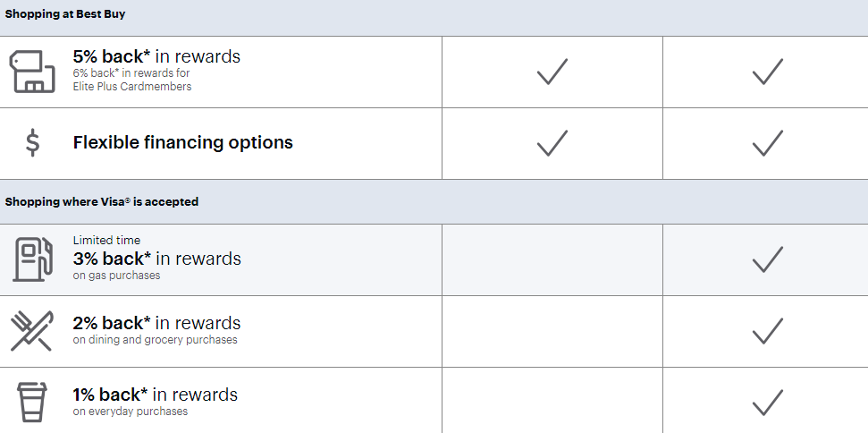The image size is (868, 433).
Task: Click the checkmark for 1% everyday rewards
Action: (x=767, y=403)
